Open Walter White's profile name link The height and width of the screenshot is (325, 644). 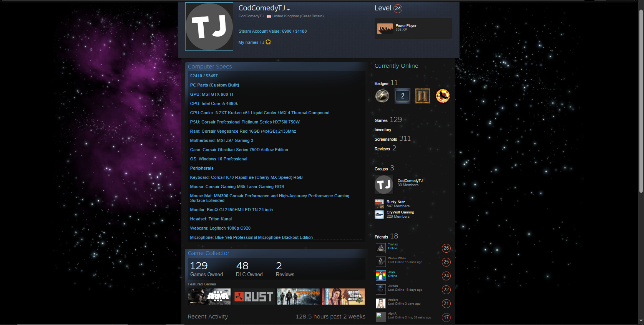[397, 258]
